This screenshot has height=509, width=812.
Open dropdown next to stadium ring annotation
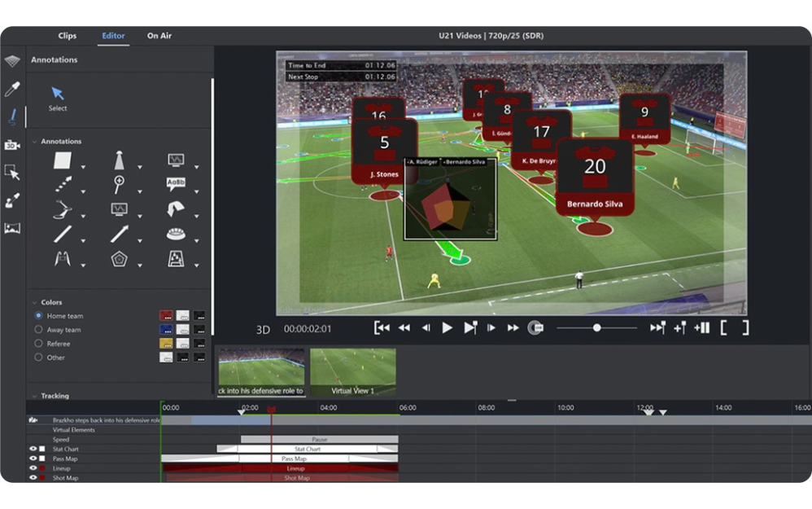pyautogui.click(x=196, y=241)
